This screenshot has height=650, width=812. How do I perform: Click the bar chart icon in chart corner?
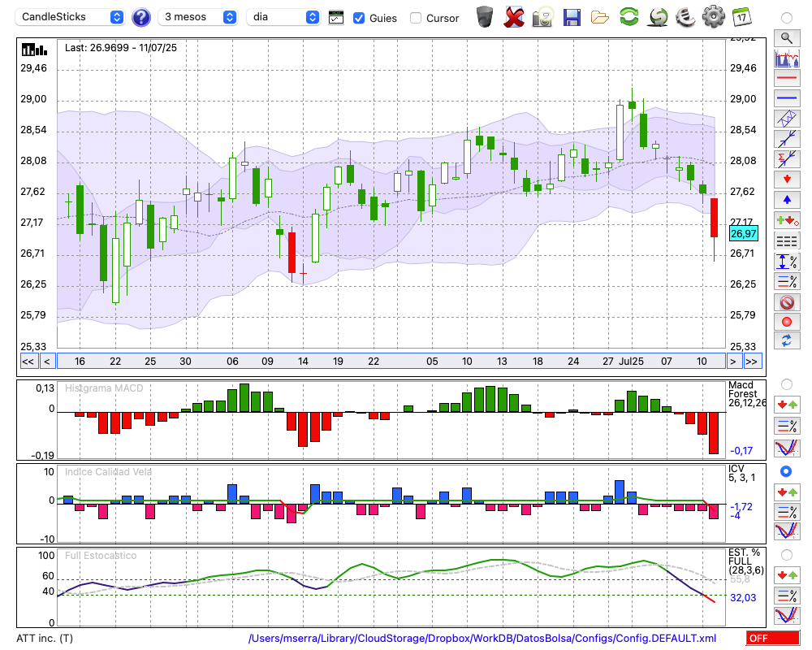pos(35,50)
